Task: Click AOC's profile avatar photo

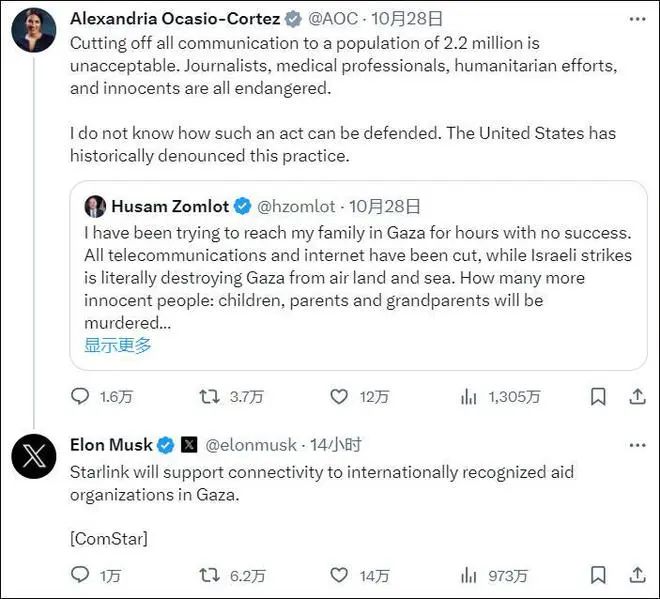Action: click(33, 29)
